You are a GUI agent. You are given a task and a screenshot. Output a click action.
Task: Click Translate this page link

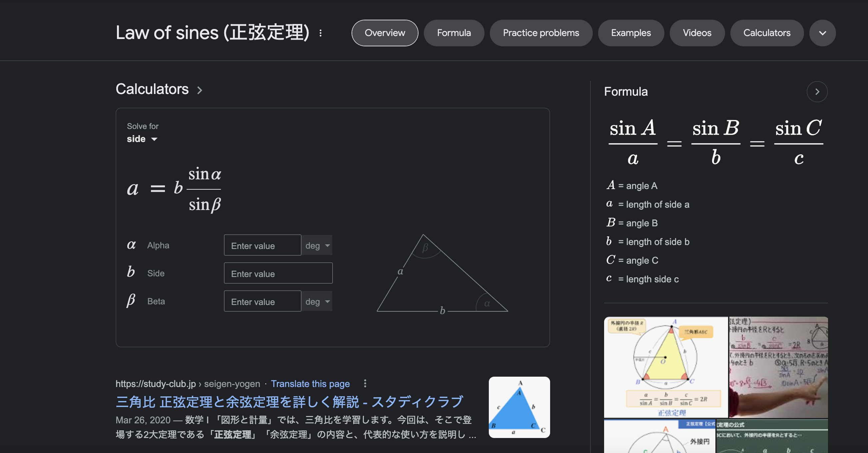point(310,384)
